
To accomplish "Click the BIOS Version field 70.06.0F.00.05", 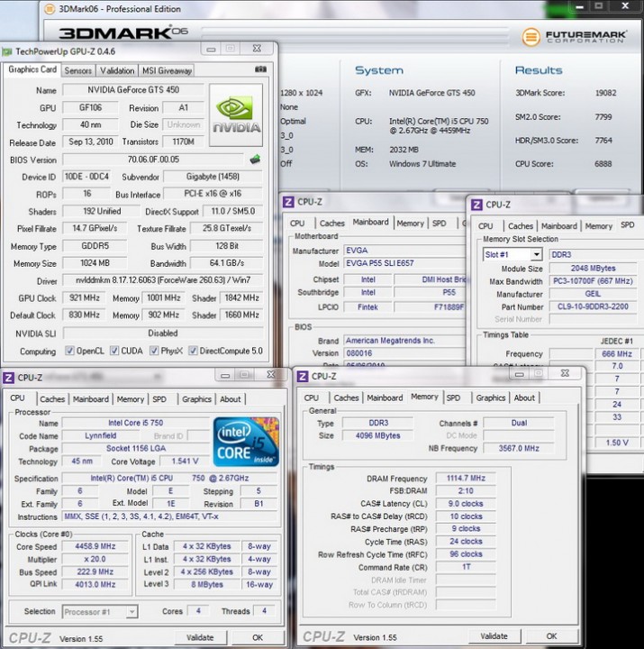I will pos(153,160).
